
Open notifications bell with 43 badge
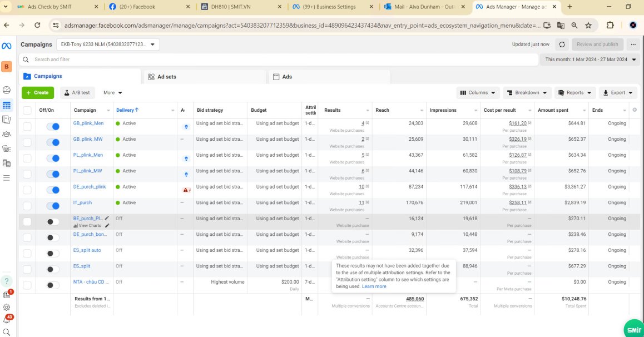point(7,319)
